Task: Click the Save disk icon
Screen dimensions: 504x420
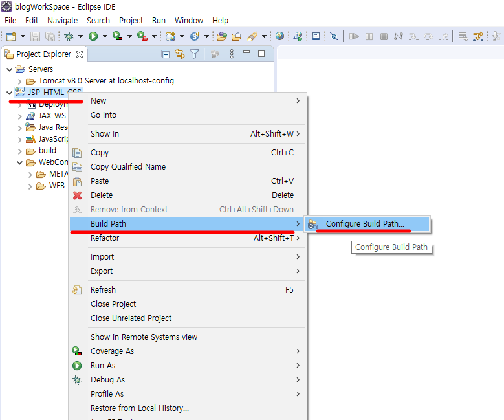Action: 35,36
